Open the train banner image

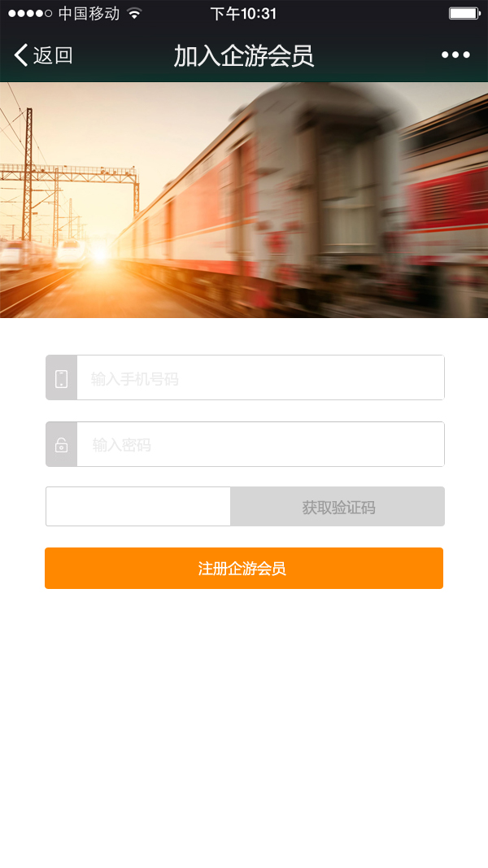coord(244,200)
